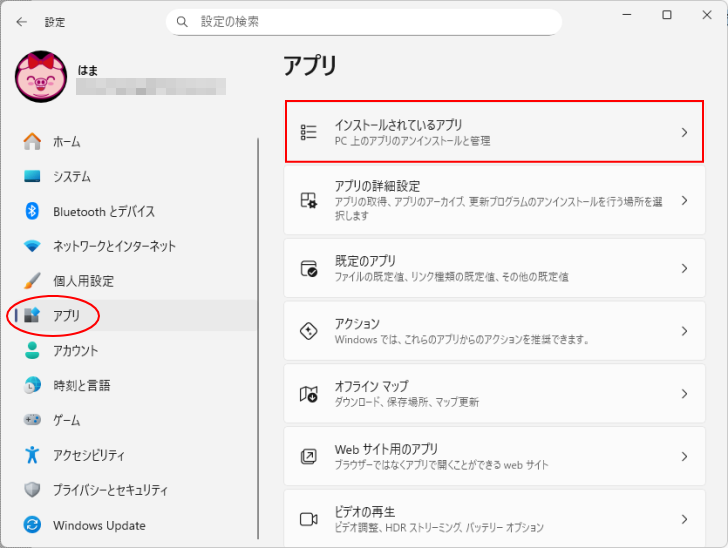Click the ホーム house icon
The image size is (728, 548).
[x=32, y=141]
